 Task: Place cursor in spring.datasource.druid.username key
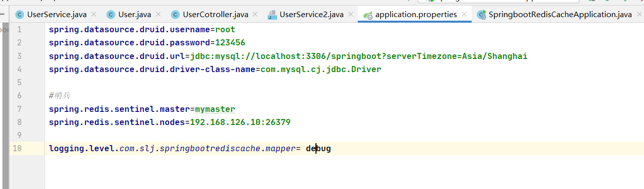[129, 30]
